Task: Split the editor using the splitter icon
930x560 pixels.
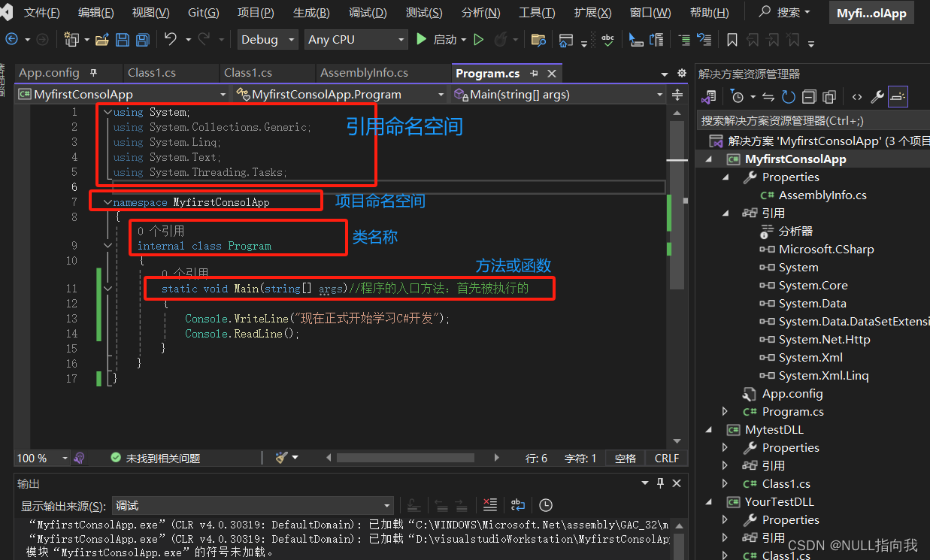Action: (677, 94)
